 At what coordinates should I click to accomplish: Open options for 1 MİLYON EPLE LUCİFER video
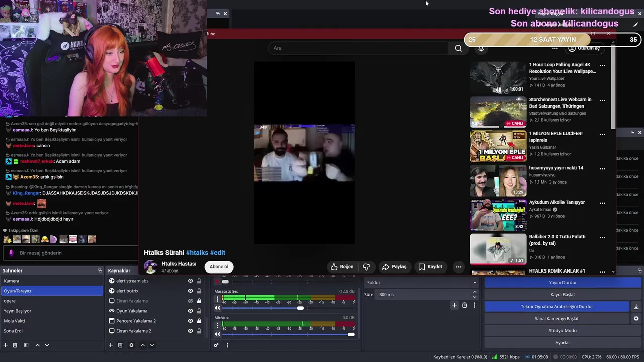tap(602, 134)
